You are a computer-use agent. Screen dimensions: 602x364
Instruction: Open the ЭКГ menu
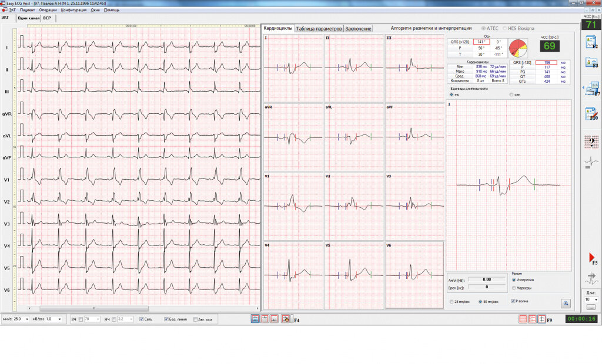[x=12, y=10]
